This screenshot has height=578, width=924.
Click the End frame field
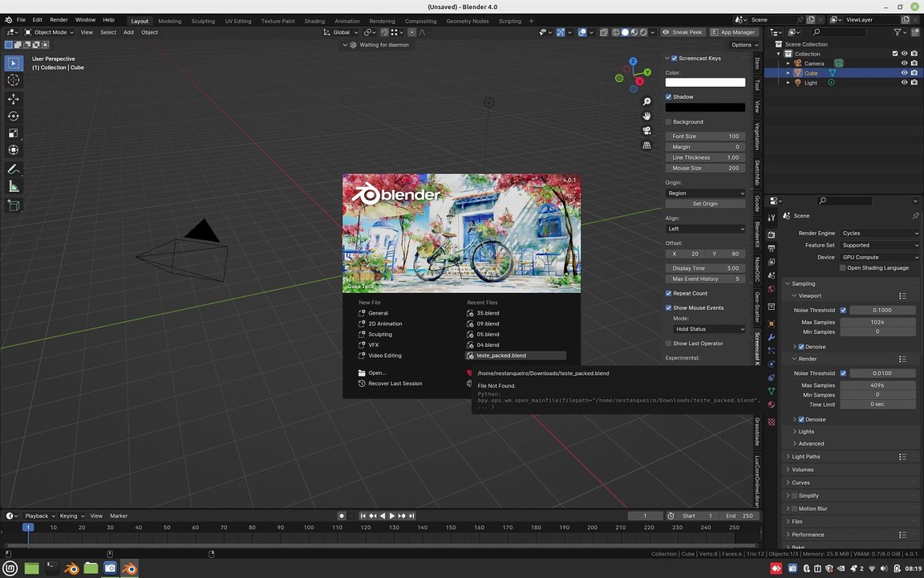[739, 515]
